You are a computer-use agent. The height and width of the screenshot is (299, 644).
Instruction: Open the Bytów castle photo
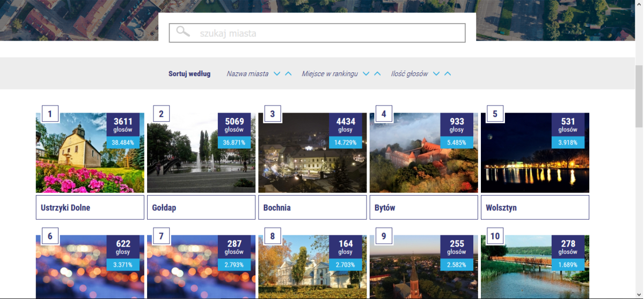pyautogui.click(x=424, y=153)
